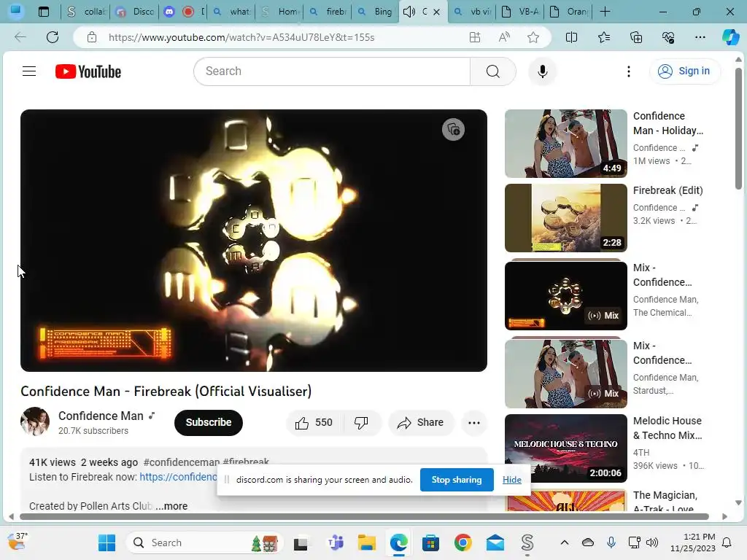Focus the YouTube Search field
Screen dimensions: 747x560
click(332, 71)
